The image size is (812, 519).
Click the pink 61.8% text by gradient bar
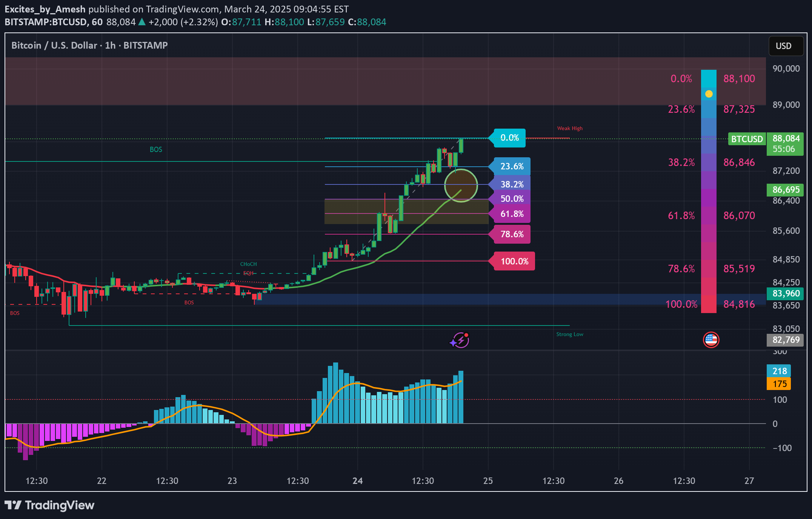[x=681, y=216]
